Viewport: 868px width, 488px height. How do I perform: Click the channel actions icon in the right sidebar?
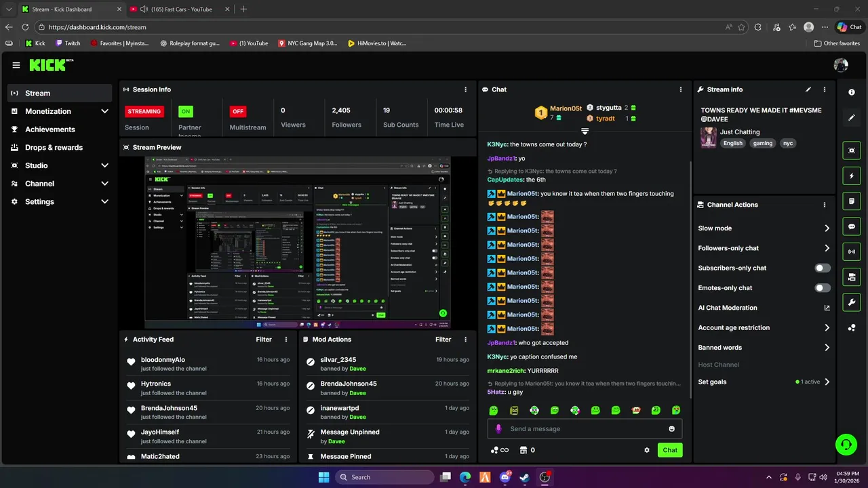tap(852, 277)
